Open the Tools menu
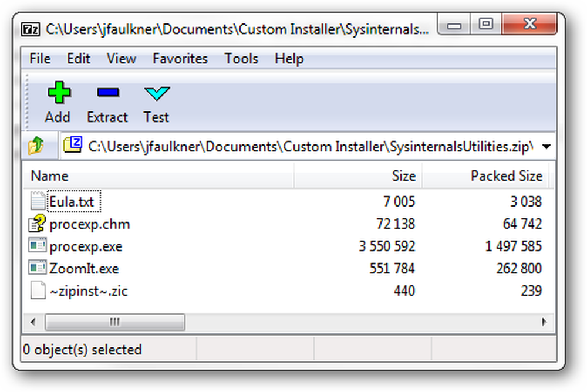The width and height of the screenshot is (587, 392). pyautogui.click(x=241, y=59)
